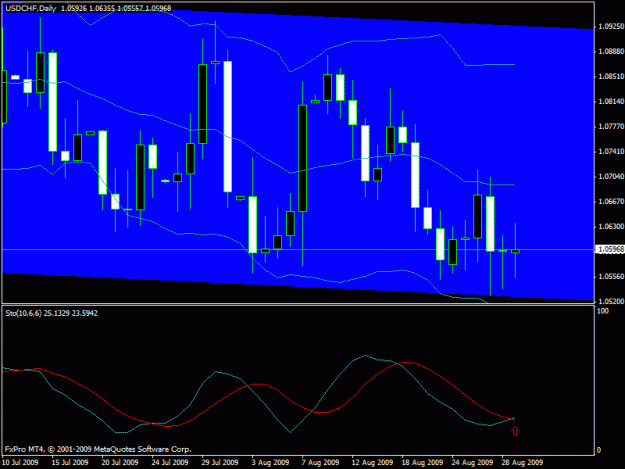Select the current price tag 1.05968
Viewport: 625px width, 469px height.
coord(610,249)
